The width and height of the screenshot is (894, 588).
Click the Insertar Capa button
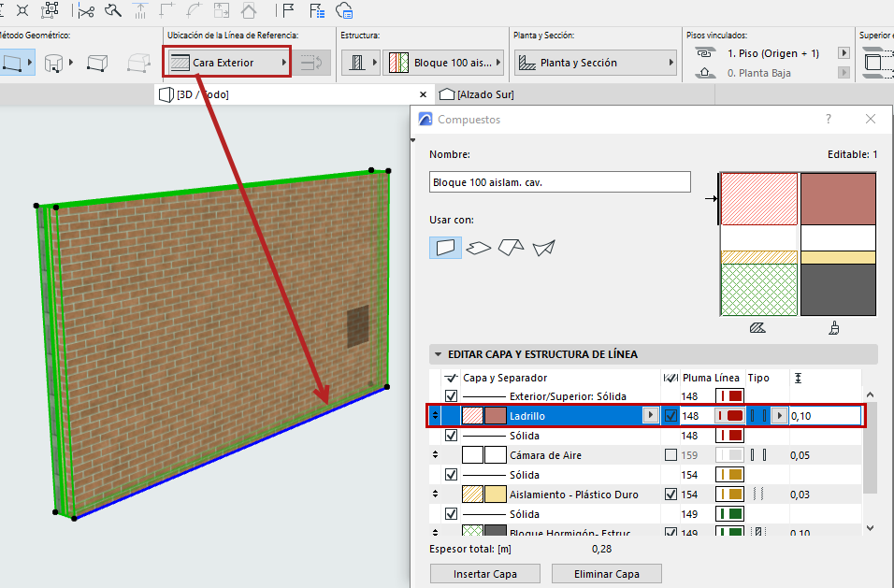[485, 574]
